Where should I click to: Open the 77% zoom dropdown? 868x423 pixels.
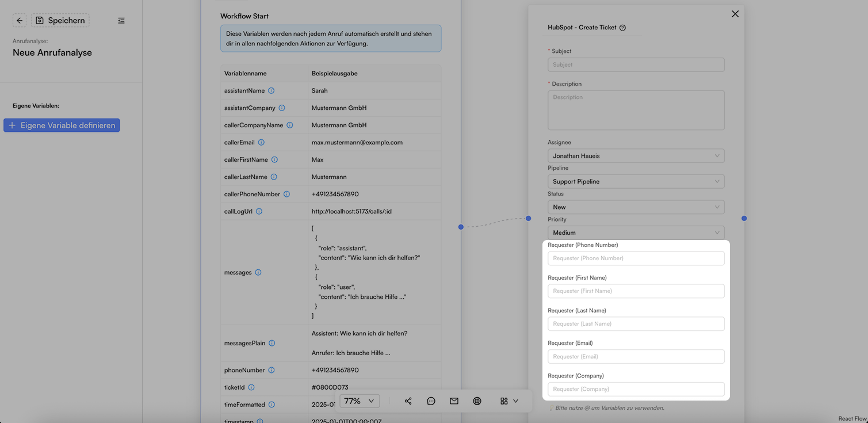(360, 401)
